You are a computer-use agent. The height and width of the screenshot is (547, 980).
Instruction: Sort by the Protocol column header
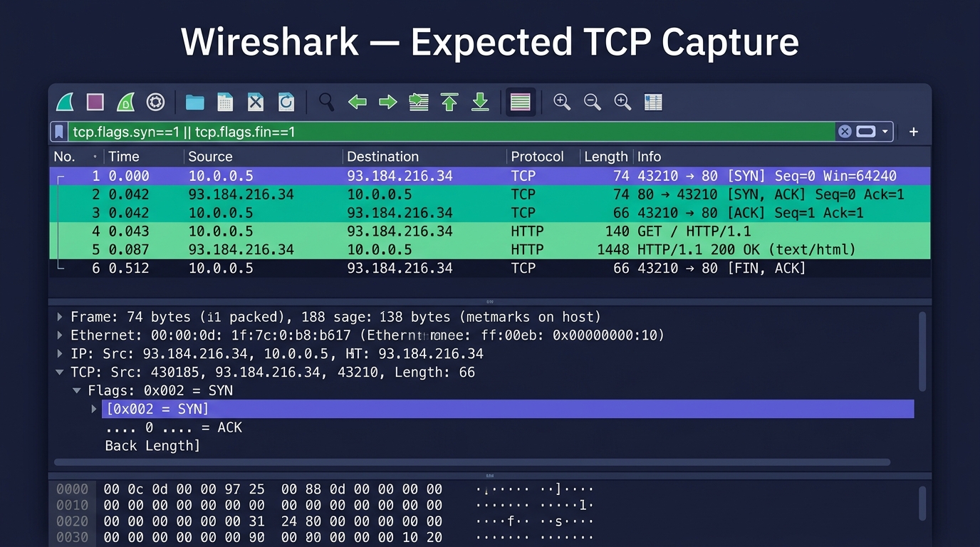(x=543, y=157)
